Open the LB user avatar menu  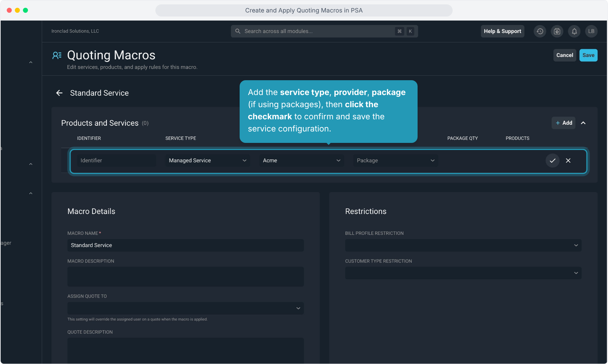point(591,31)
